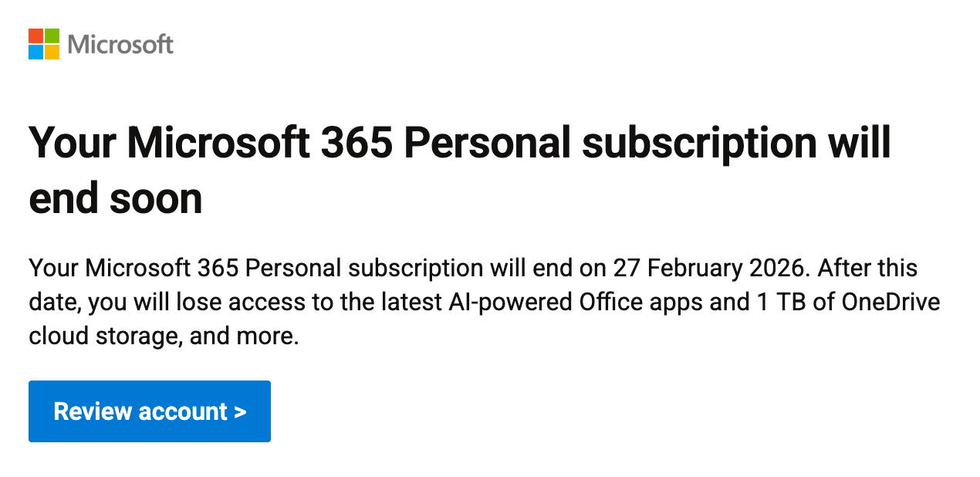
Task: Click "Your Microsoft 365 Personal" starting the paragraph
Action: (x=184, y=269)
